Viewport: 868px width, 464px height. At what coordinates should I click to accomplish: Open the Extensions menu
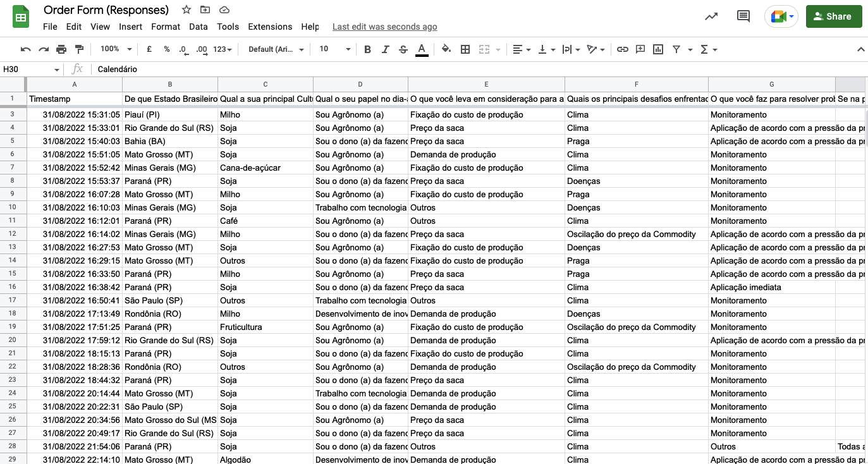click(x=270, y=27)
